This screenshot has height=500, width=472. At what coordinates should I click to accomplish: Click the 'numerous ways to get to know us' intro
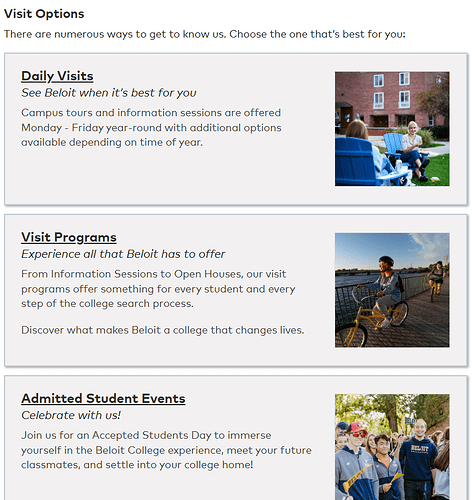205,34
